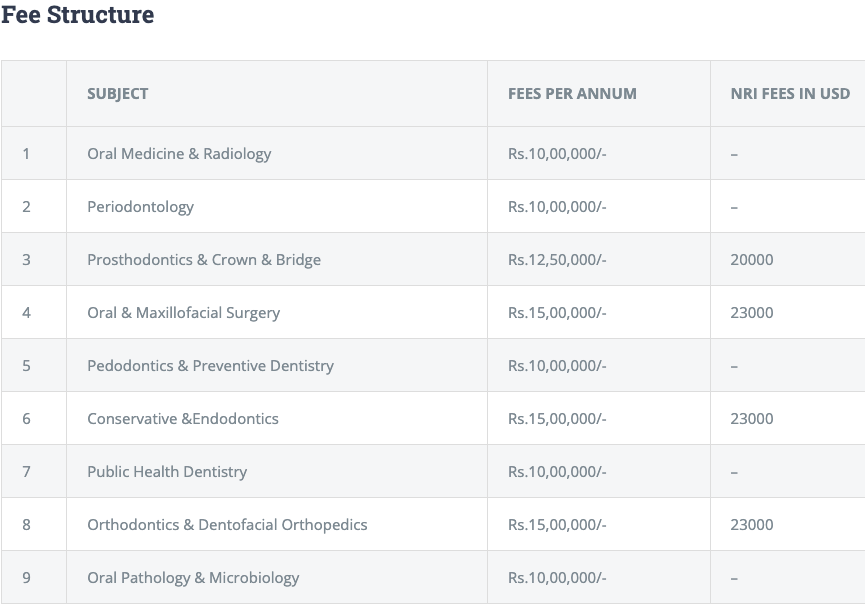Click Prosthodontics & Crown & Bridge text
This screenshot has height=605, width=865.
204,260
